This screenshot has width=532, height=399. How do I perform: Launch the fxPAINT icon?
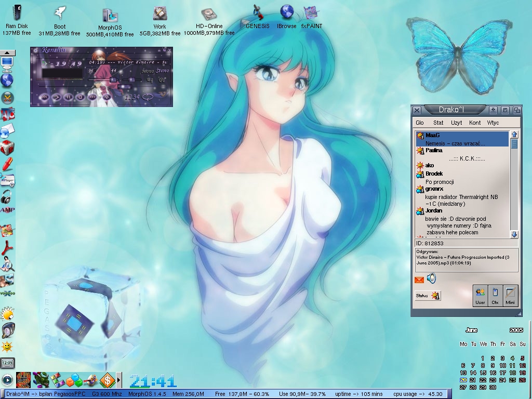pyautogui.click(x=311, y=14)
